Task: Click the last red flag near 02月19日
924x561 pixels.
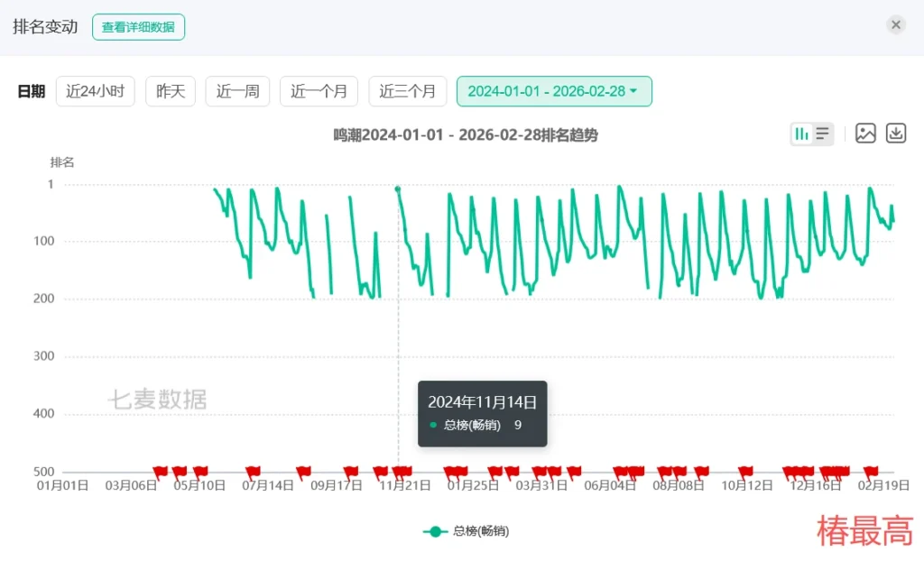Action: [872, 471]
